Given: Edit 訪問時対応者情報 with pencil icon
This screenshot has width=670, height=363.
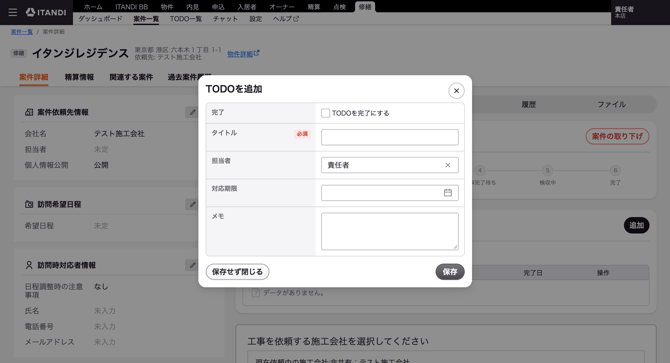Looking at the screenshot, I should coord(193,265).
